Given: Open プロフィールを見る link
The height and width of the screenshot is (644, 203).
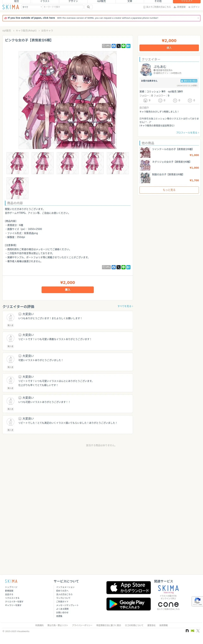Looking at the screenshot, I should (x=188, y=132).
